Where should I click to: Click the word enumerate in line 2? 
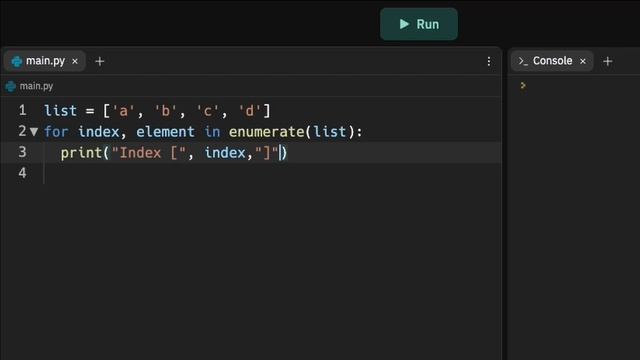pos(266,132)
